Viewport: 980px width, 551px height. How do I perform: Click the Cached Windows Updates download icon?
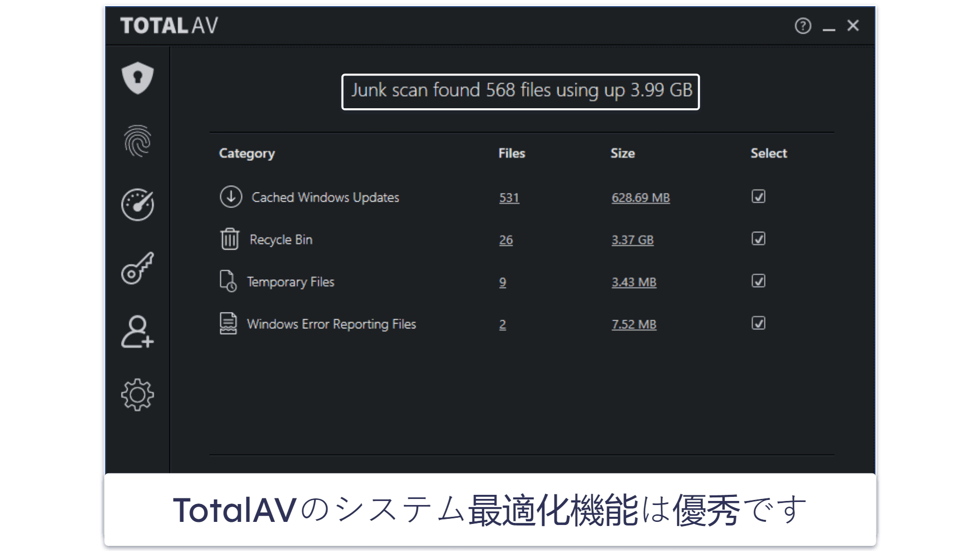[231, 197]
